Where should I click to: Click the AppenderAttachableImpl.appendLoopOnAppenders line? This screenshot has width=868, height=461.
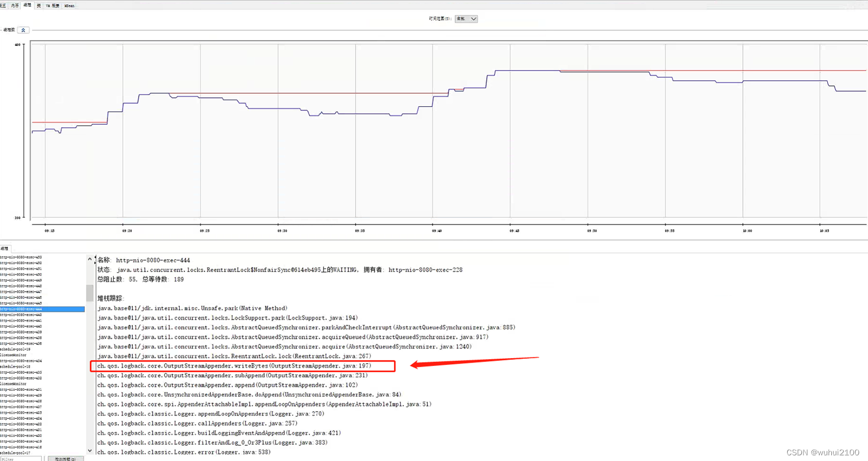pyautogui.click(x=264, y=404)
